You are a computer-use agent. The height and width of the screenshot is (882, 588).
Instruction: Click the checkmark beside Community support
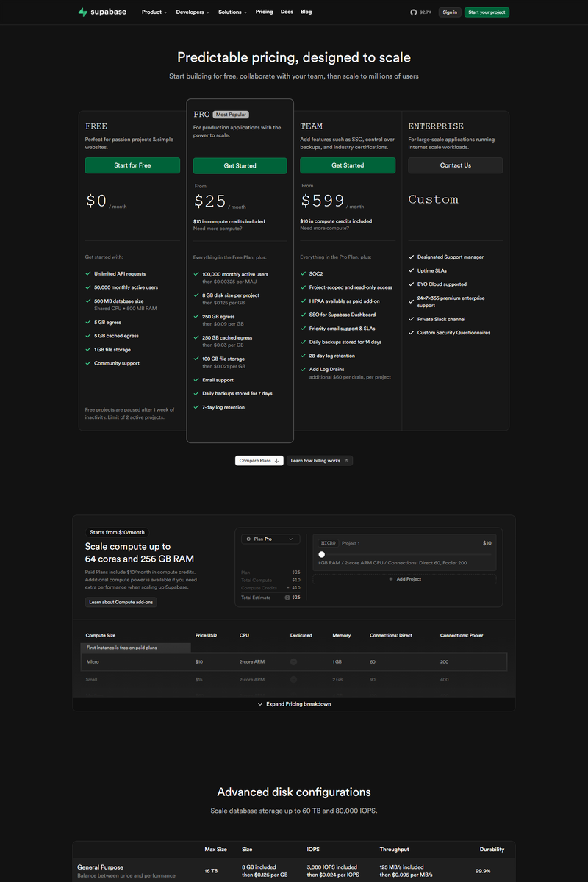[88, 363]
